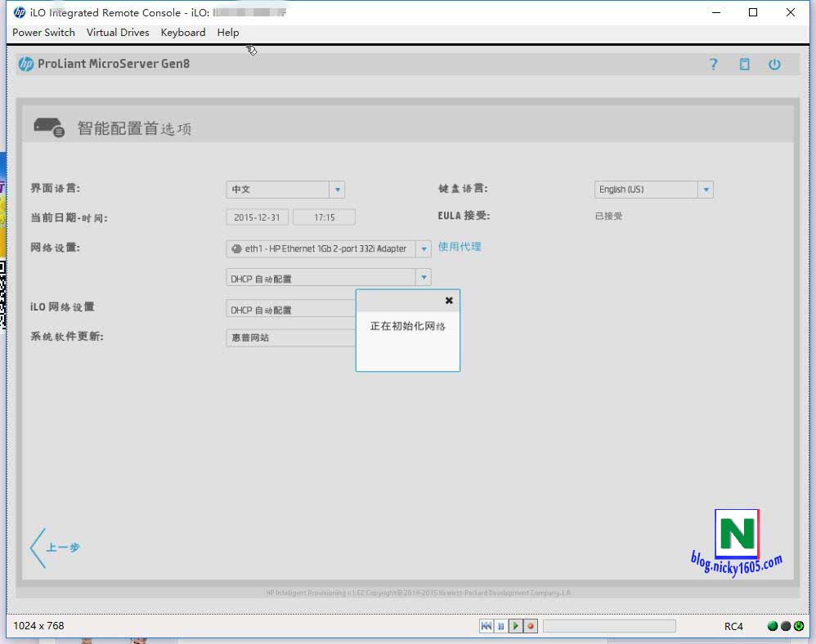
Task: Click the HP icon in window title bar
Action: [x=20, y=12]
